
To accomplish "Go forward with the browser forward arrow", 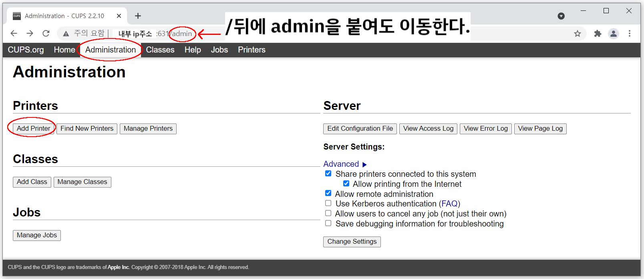I will (30, 33).
